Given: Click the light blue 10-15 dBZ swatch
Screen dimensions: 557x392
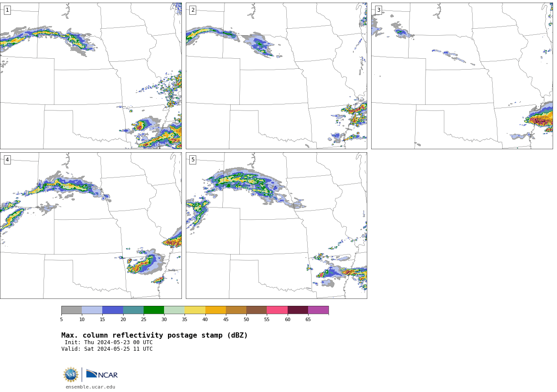Looking at the screenshot, I should click(x=92, y=310).
